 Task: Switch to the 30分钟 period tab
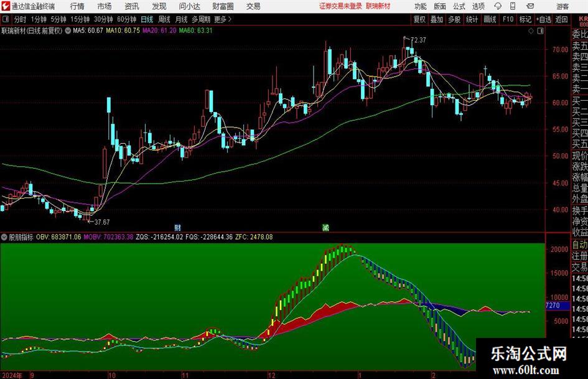(103, 19)
